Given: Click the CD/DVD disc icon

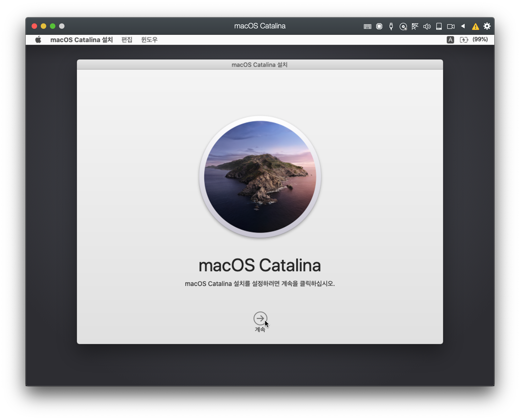Looking at the screenshot, I should pyautogui.click(x=403, y=27).
